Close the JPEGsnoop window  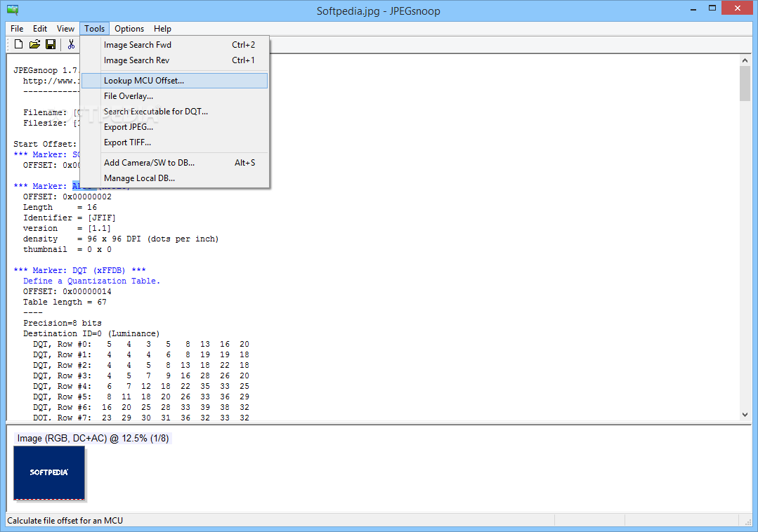pos(737,8)
